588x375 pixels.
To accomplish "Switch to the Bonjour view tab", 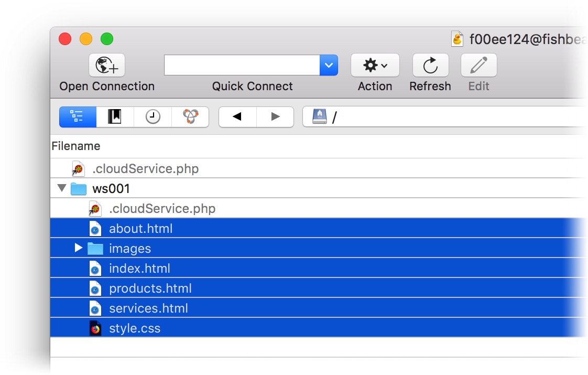I will (191, 117).
